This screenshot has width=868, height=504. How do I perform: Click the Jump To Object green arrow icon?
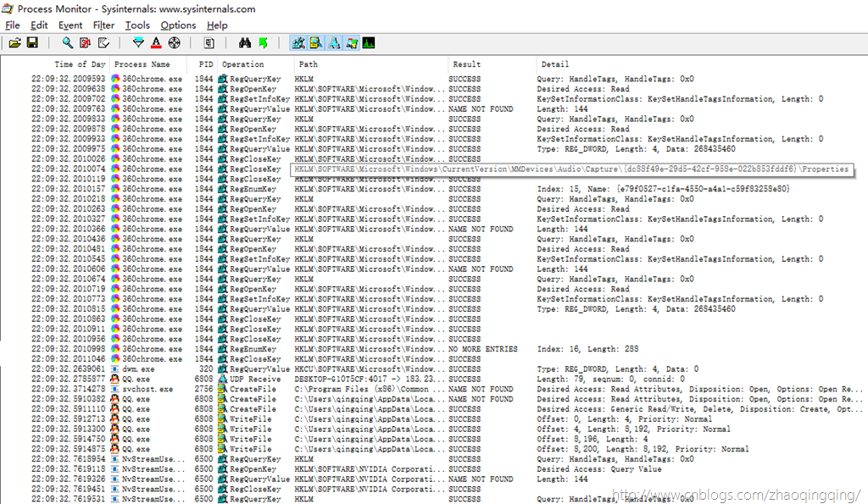(263, 42)
